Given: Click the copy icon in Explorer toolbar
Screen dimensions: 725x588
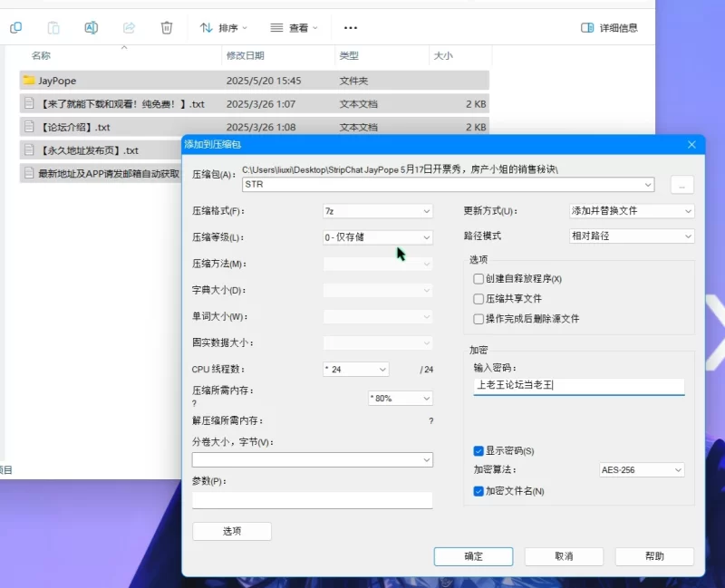Looking at the screenshot, I should [x=15, y=28].
